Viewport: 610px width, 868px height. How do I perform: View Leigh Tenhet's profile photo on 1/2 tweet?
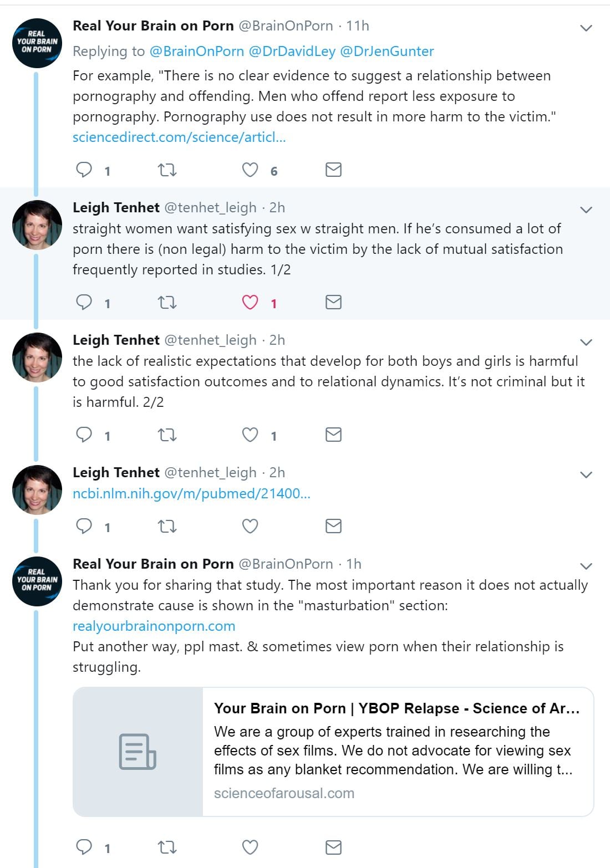[x=37, y=225]
